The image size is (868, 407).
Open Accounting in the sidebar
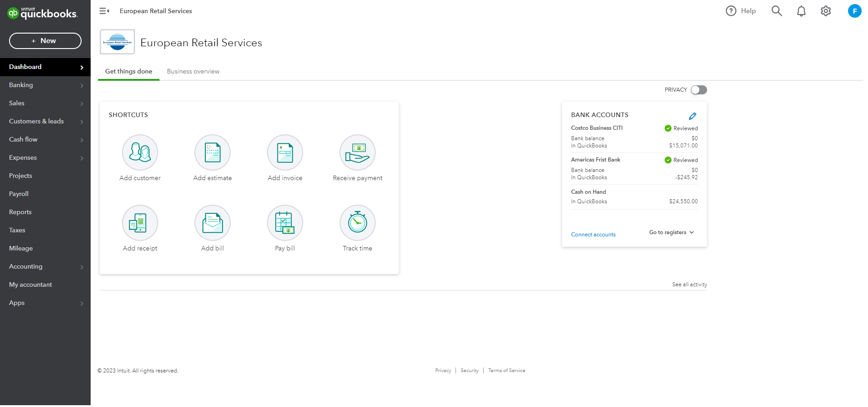45,266
